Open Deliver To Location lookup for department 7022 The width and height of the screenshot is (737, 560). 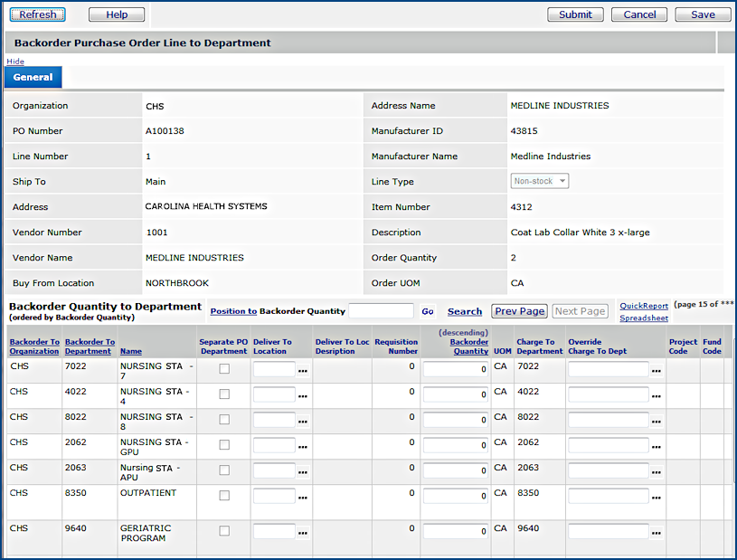304,371
